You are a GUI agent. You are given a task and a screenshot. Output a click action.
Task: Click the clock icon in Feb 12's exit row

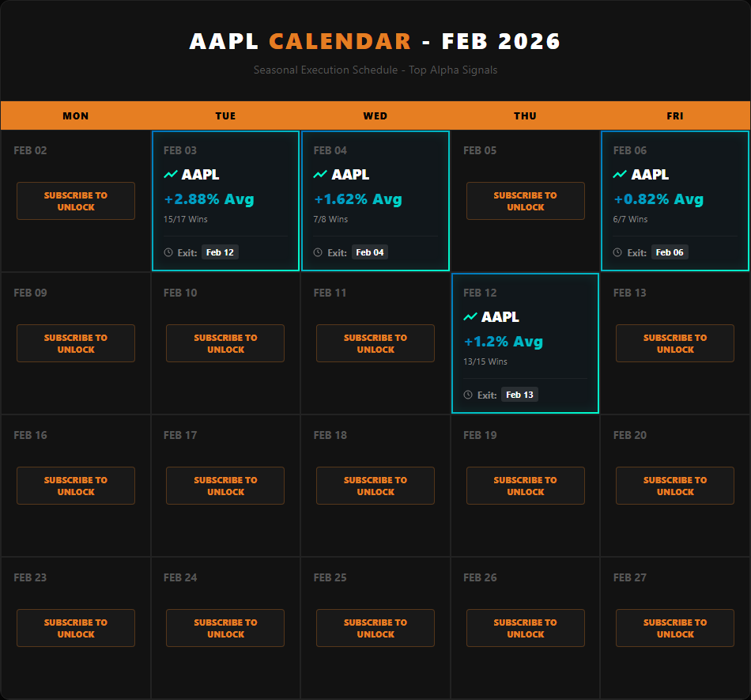click(467, 394)
